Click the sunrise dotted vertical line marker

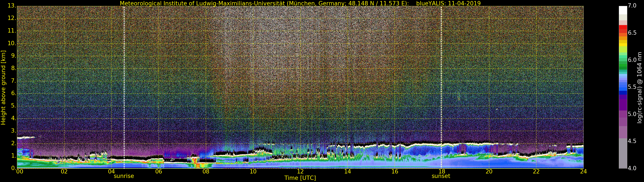(x=124, y=87)
